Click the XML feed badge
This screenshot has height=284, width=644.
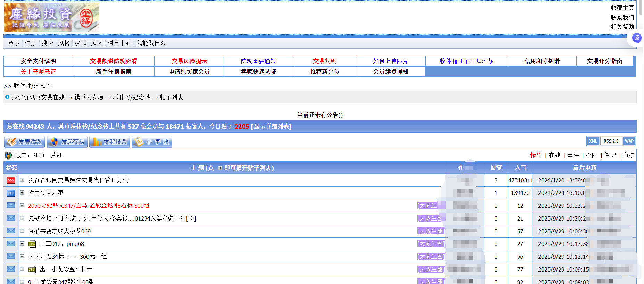593,141
